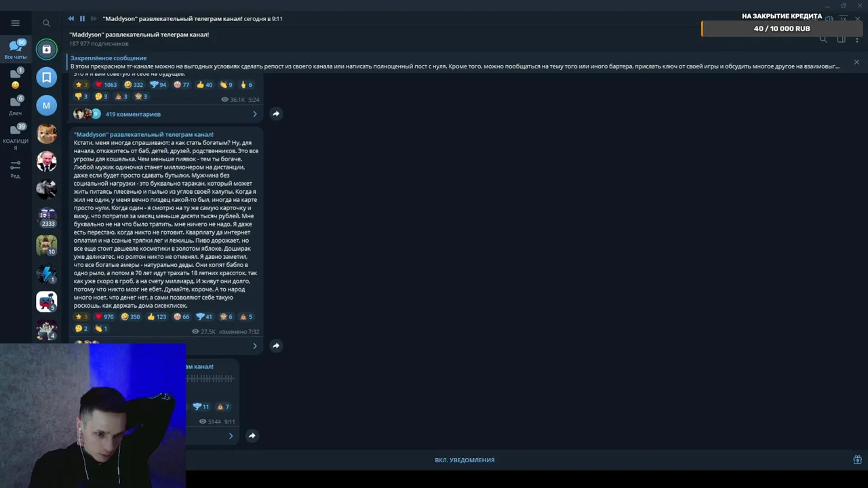Screen dimensions: 868x488
Task: Open channel profile from header title
Action: pyautogui.click(x=139, y=35)
